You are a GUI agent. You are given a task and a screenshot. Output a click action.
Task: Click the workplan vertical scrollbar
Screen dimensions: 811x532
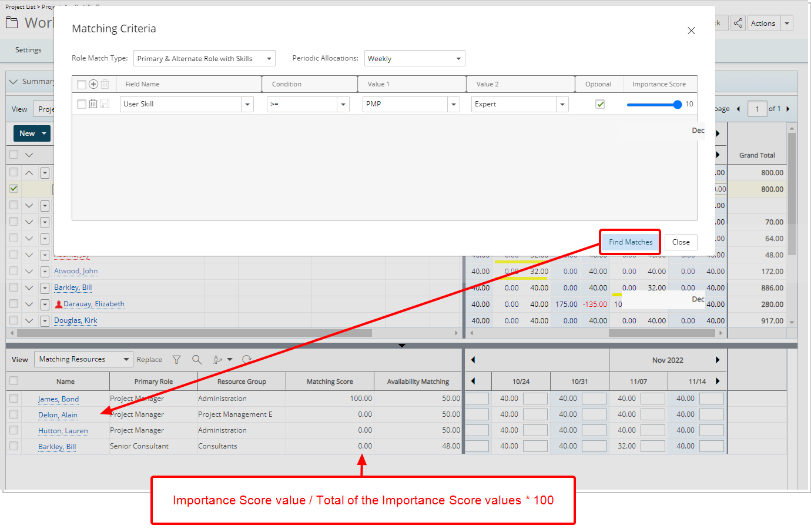pyautogui.click(x=792, y=194)
